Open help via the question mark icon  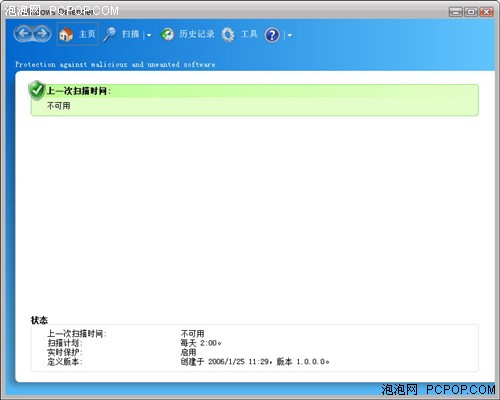[x=272, y=35]
